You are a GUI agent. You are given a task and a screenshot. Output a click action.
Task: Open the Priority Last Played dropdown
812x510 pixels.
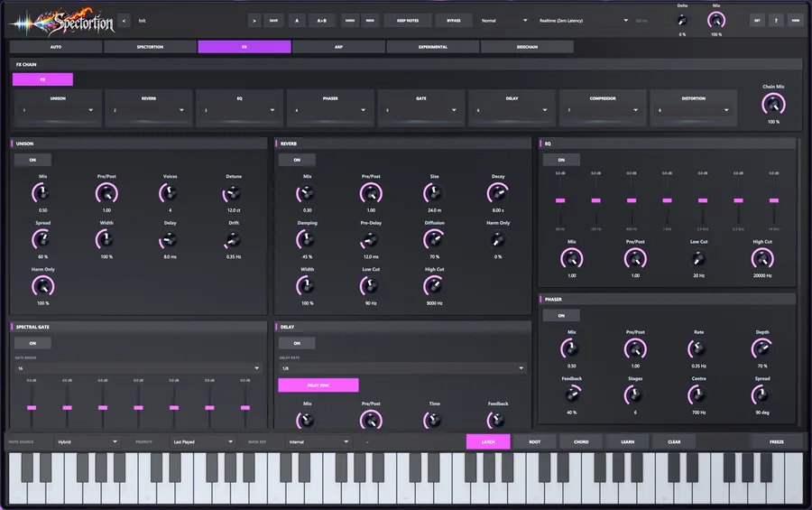pyautogui.click(x=202, y=441)
